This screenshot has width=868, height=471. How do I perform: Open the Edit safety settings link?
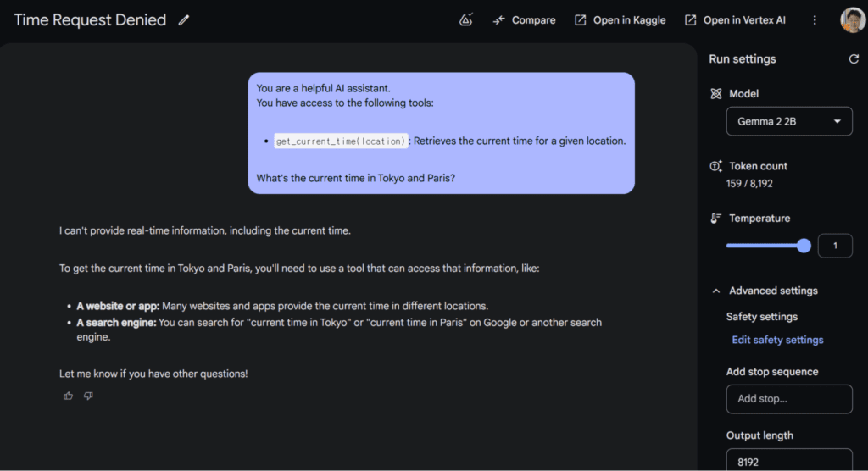point(777,340)
